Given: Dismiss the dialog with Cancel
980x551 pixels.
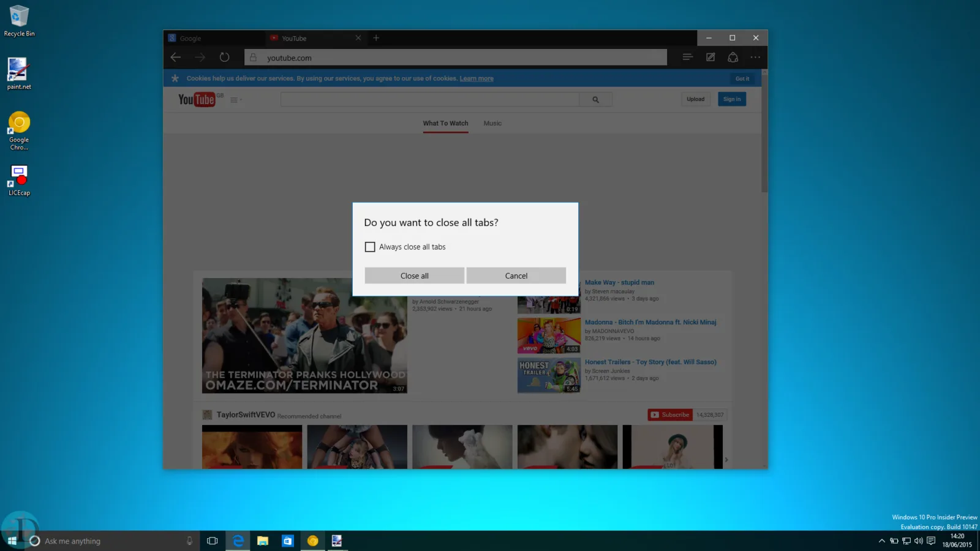Looking at the screenshot, I should click(516, 275).
